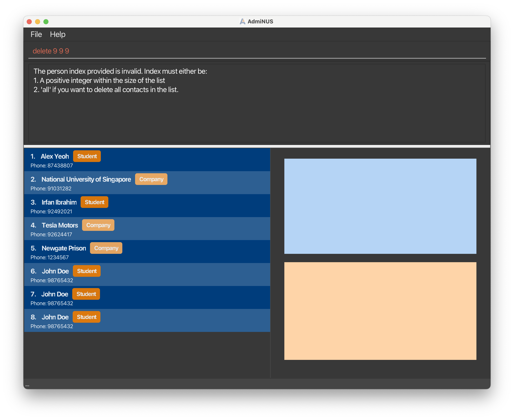The width and height of the screenshot is (514, 420).
Task: Click the light blue detail panel
Action: 380,206
